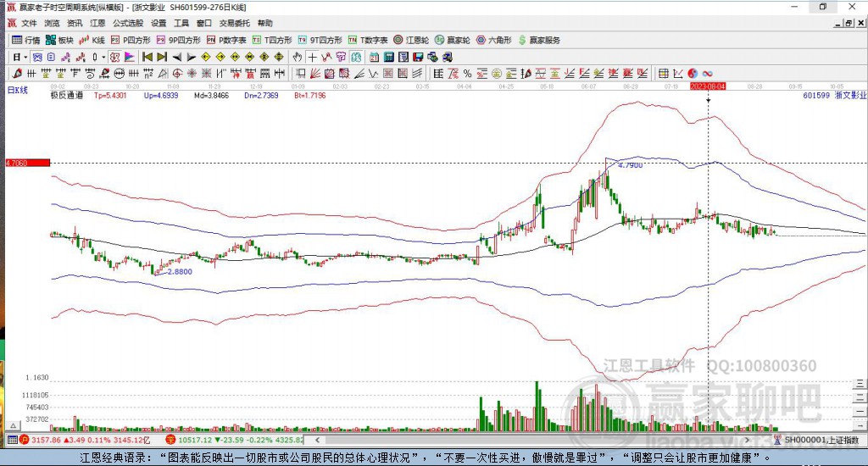Open the 公式选股 menu
The image size is (868, 466).
pyautogui.click(x=128, y=23)
